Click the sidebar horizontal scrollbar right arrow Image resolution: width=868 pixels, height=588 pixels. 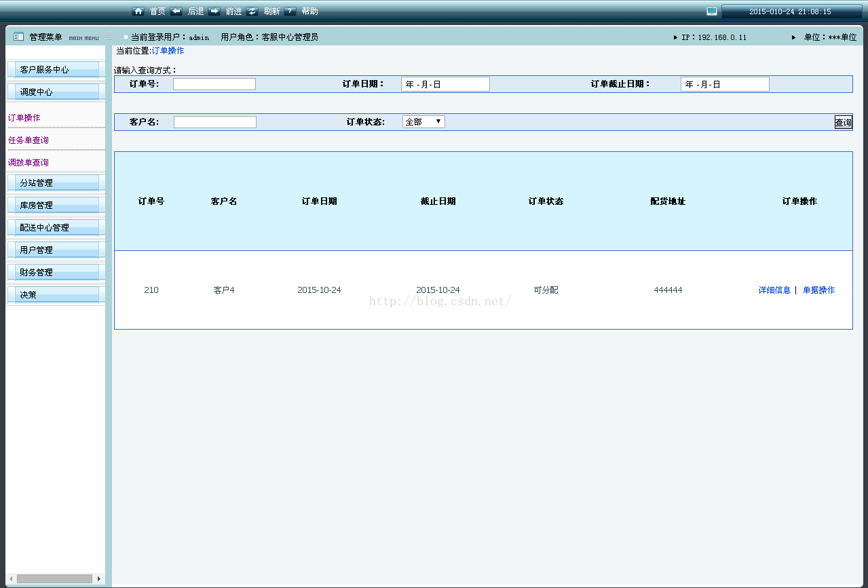(x=99, y=579)
